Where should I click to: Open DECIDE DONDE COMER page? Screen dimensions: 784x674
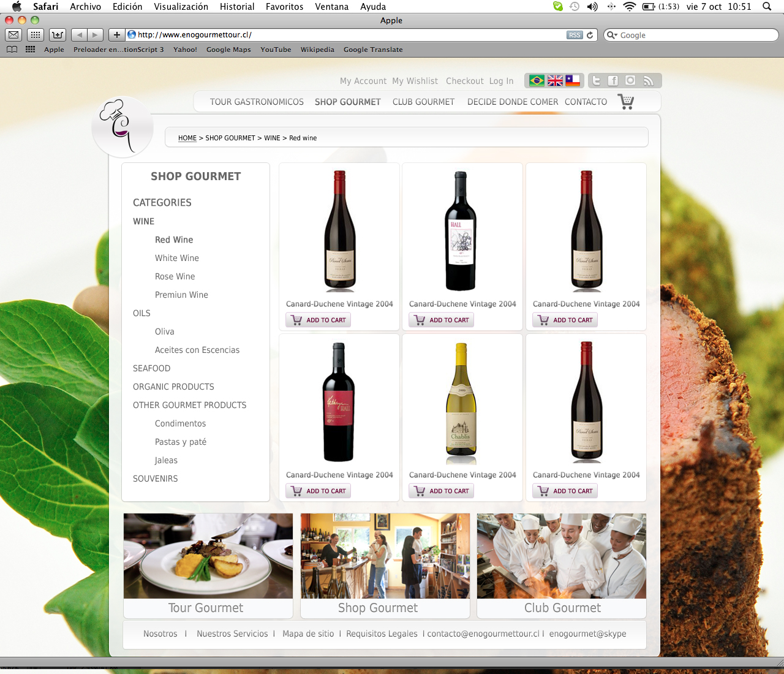pyautogui.click(x=513, y=102)
